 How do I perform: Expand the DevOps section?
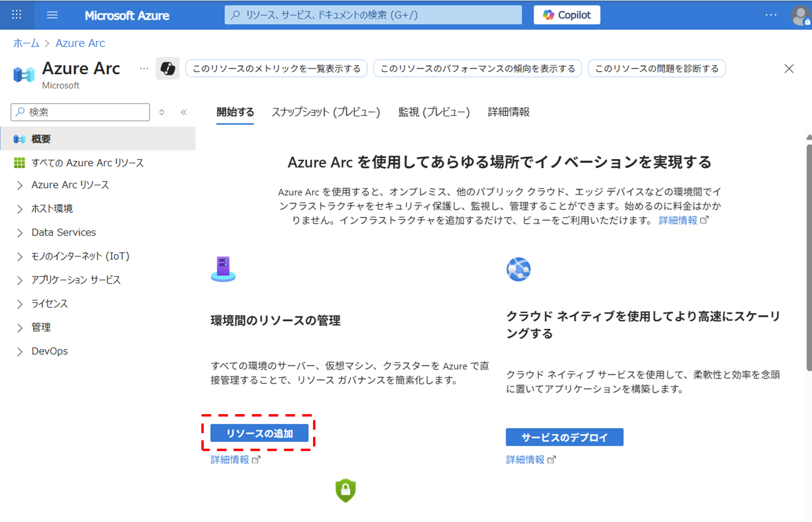(49, 351)
